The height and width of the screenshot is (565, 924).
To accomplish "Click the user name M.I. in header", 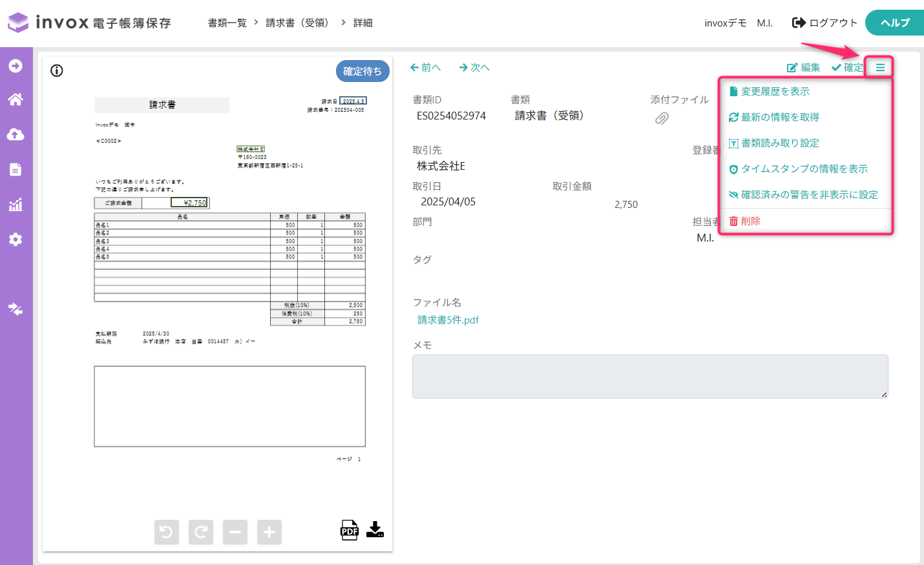I will click(x=765, y=23).
